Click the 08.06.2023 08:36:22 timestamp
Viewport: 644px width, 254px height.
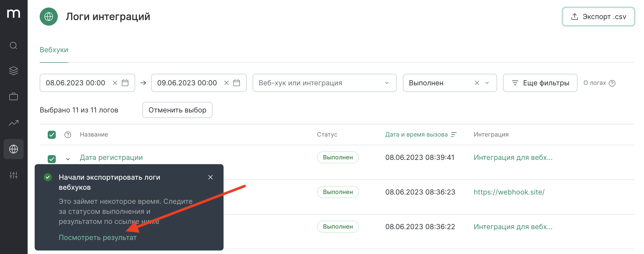point(420,227)
